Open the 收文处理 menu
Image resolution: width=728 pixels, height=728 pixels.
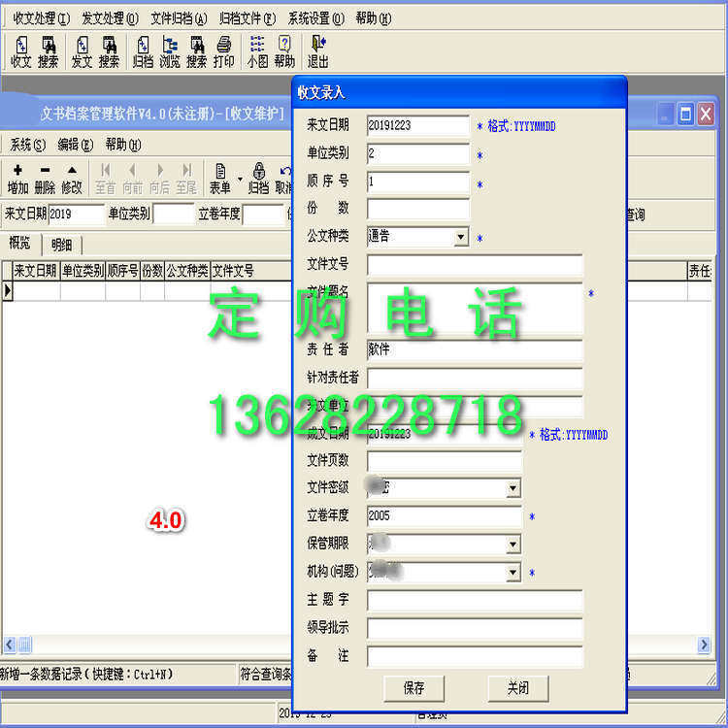(41, 18)
